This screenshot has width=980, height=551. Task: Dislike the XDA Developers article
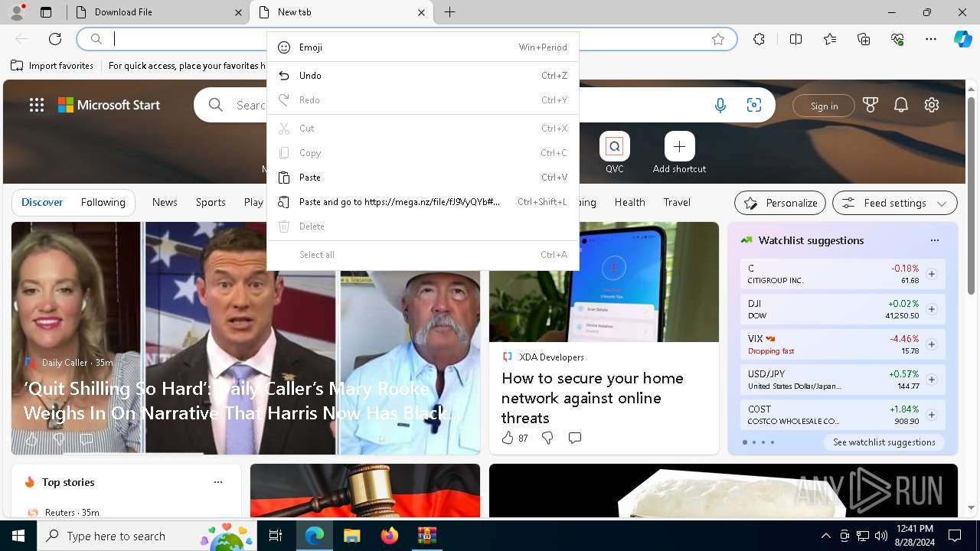(547, 438)
